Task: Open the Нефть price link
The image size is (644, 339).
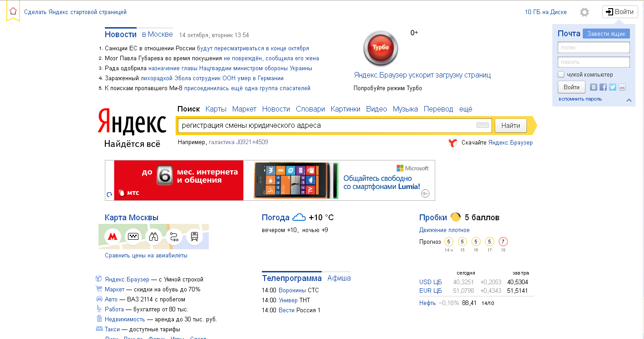Action: (428, 303)
